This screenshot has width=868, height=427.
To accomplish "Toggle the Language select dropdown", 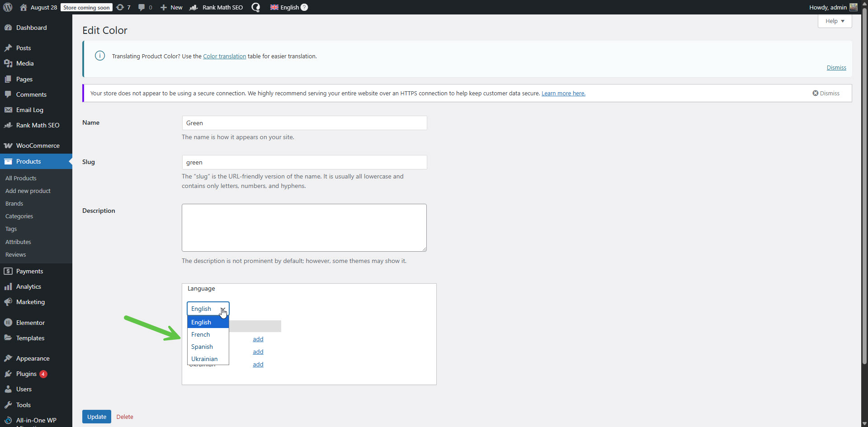I will click(x=208, y=309).
